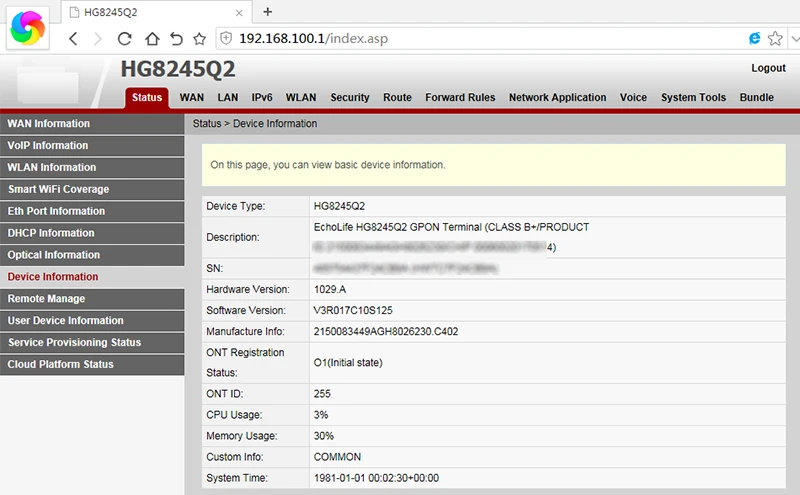Open Cloud Platform Status page
800x495 pixels.
click(92, 364)
